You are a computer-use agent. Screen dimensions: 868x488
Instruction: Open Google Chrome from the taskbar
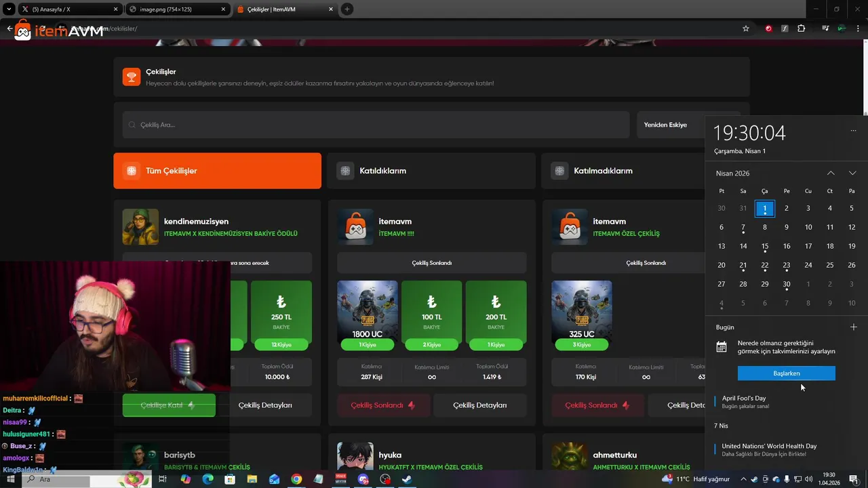(296, 479)
